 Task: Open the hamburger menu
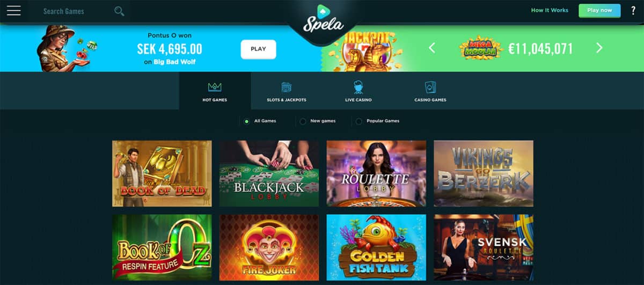click(13, 11)
